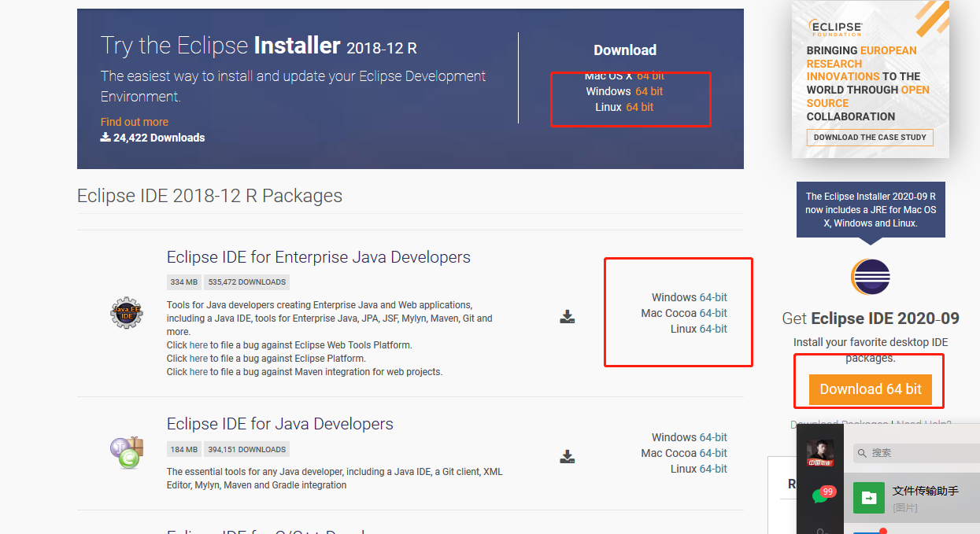Click the purple Eclipse sphere logo above Get Eclipse IDE

(870, 277)
